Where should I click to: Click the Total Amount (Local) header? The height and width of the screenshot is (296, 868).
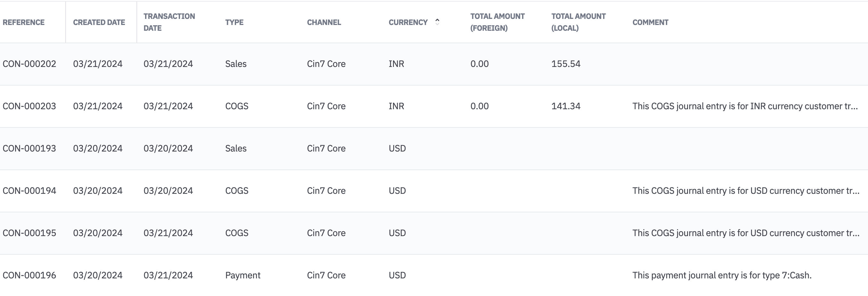(x=578, y=22)
